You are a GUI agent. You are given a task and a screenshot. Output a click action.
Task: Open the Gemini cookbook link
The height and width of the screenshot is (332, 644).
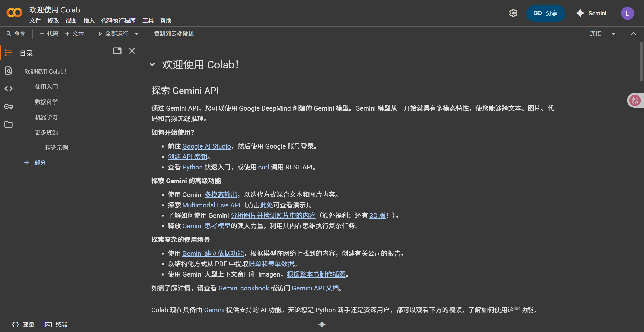pyautogui.click(x=244, y=288)
